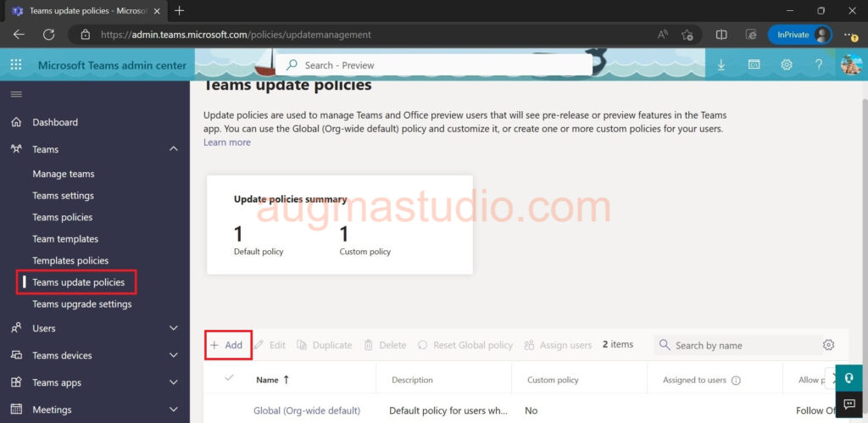
Task: Click the Add policy button
Action: [x=227, y=345]
